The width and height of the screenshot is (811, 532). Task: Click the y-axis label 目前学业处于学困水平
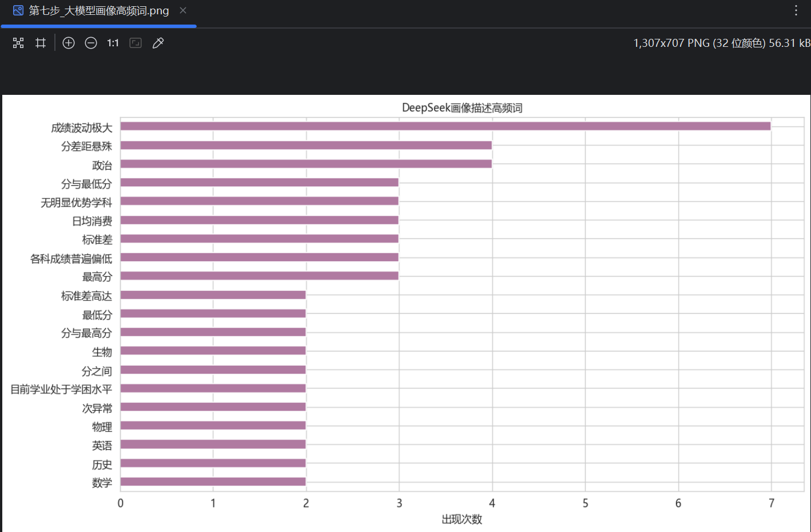tap(61, 389)
